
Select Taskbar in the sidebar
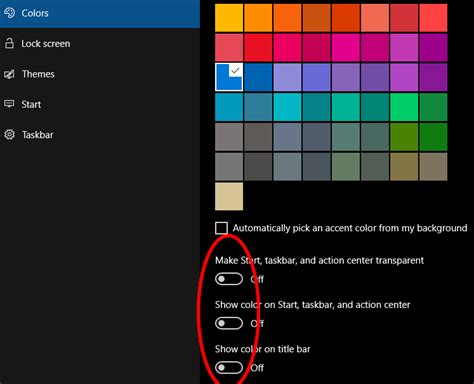(x=100, y=135)
